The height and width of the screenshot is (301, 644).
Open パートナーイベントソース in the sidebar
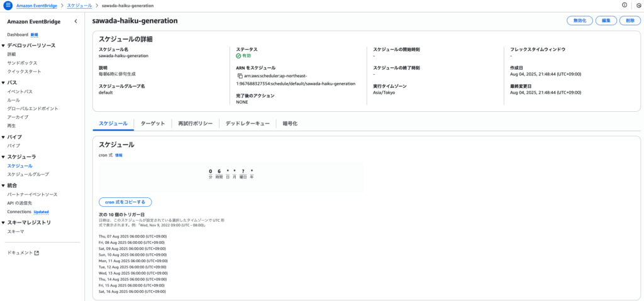(33, 195)
